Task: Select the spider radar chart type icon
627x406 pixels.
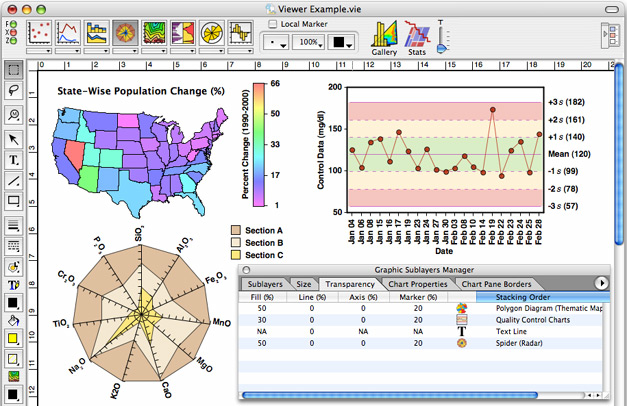Action: pyautogui.click(x=125, y=33)
